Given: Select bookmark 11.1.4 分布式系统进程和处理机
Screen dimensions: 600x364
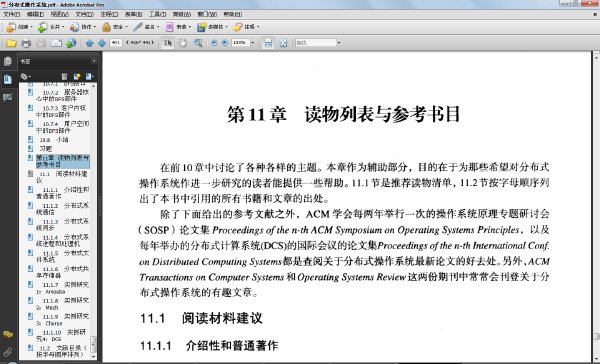Looking at the screenshot, I should click(62, 240).
